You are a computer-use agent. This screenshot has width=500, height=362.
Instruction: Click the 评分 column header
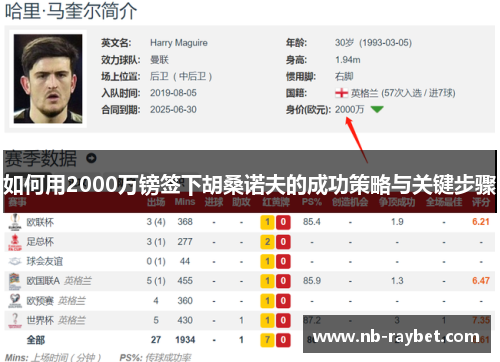click(481, 202)
